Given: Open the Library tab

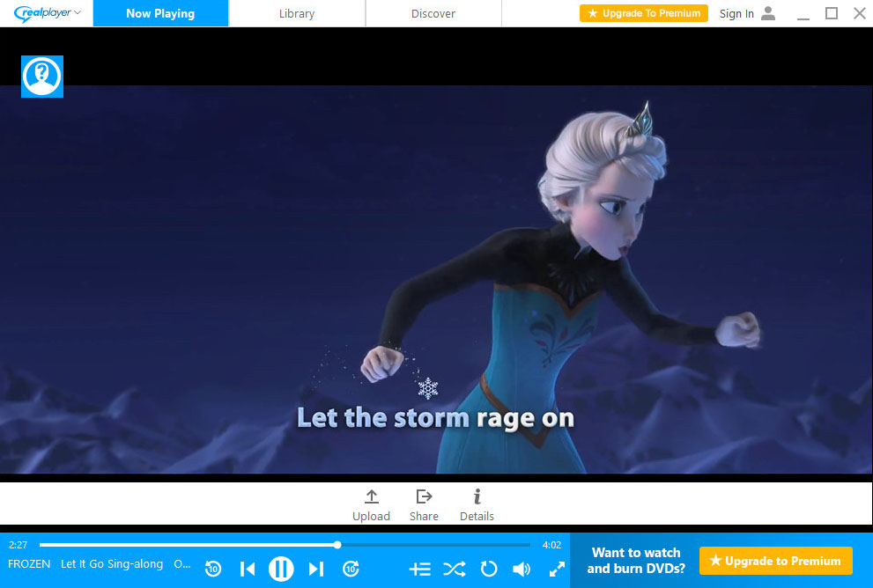Looking at the screenshot, I should click(297, 13).
